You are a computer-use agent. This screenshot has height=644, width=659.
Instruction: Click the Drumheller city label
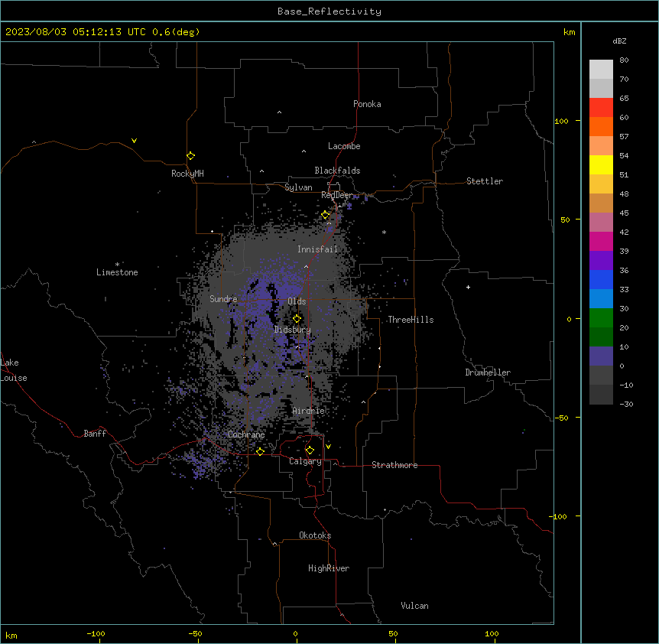click(488, 372)
